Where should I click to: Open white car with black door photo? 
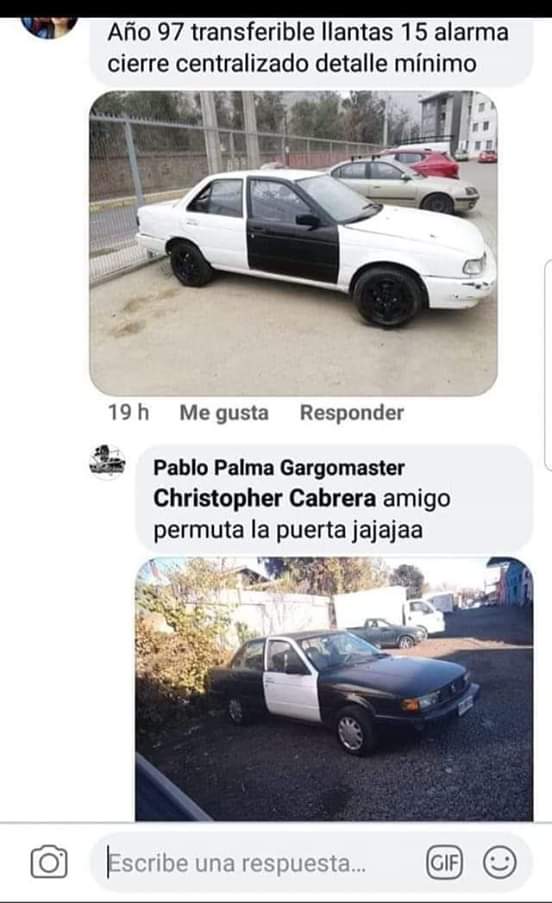click(x=293, y=243)
